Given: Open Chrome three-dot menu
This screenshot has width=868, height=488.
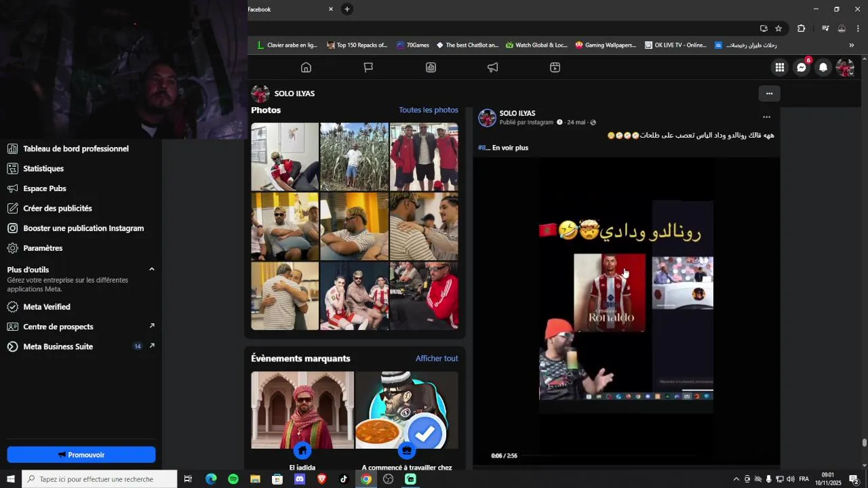Looking at the screenshot, I should (858, 28).
